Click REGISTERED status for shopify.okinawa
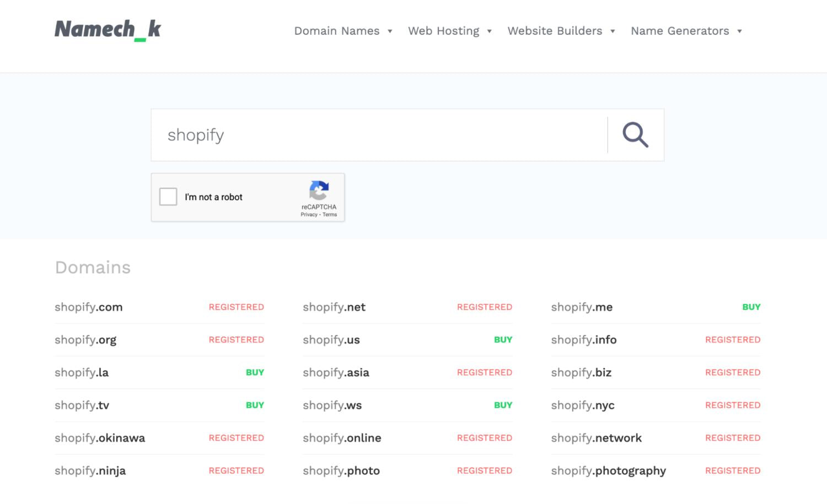 (x=236, y=438)
